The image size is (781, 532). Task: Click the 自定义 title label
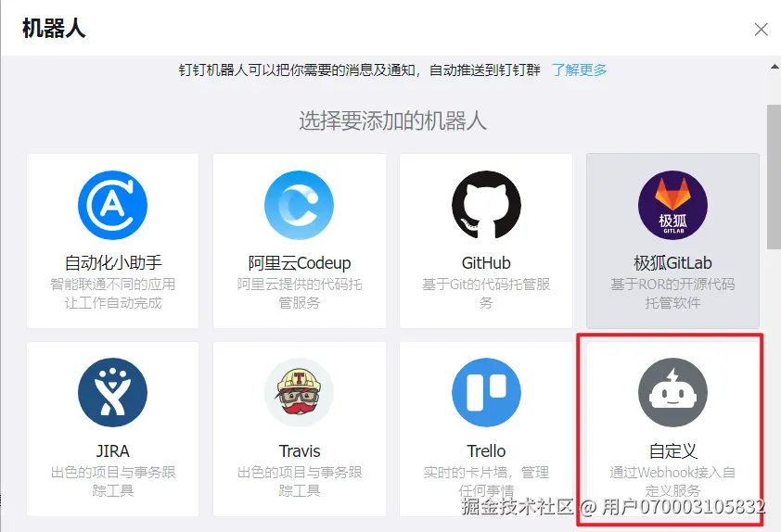point(672,450)
